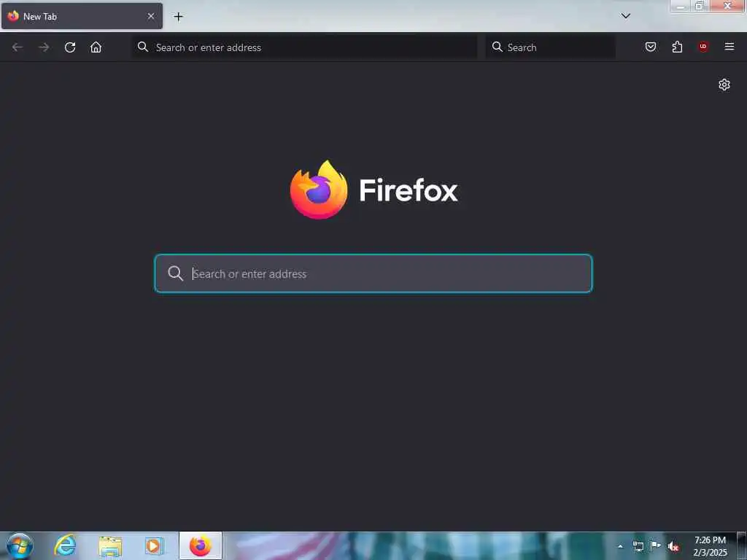Go to the Firefox home page
Screen dimensions: 747x560
96,47
